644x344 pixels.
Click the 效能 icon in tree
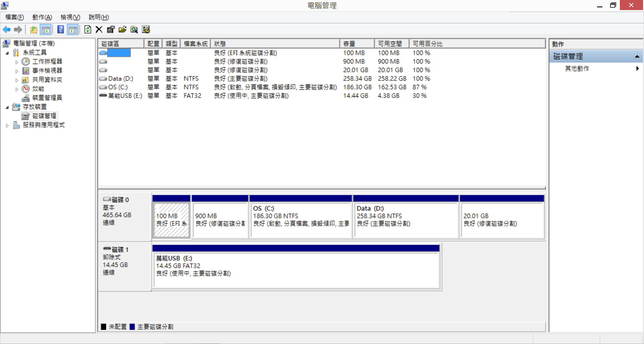point(26,89)
